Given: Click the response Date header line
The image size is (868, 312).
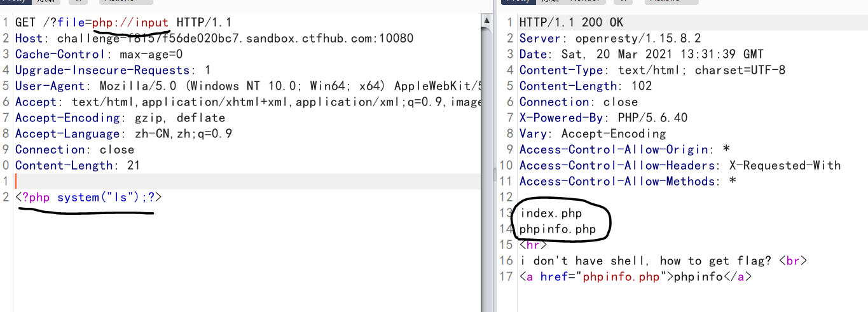Looking at the screenshot, I should coord(642,54).
